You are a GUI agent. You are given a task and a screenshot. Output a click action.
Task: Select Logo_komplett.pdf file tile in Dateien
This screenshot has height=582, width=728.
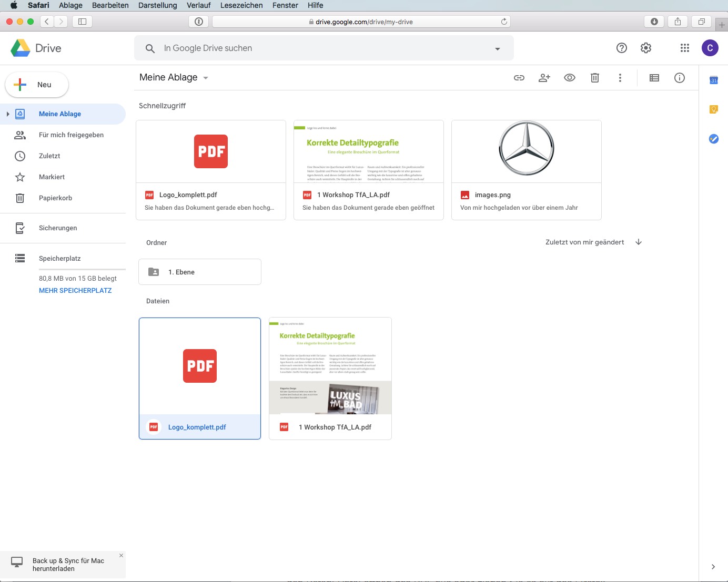click(200, 379)
